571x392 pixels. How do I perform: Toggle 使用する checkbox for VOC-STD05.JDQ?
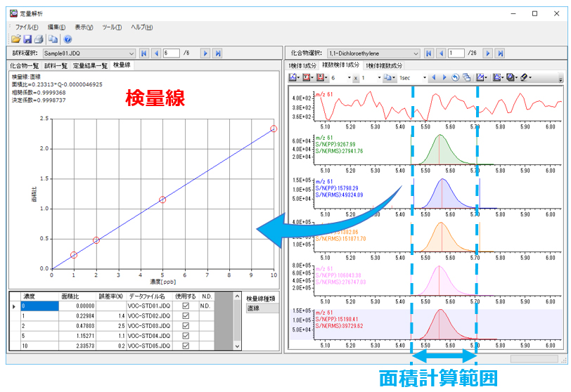point(186,346)
